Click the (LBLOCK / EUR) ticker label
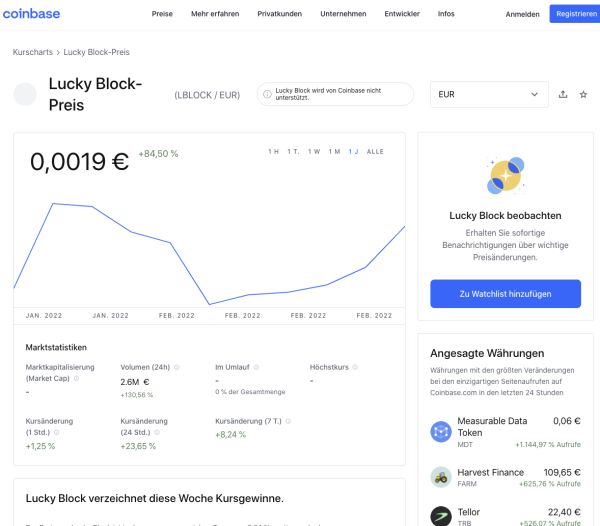 coord(207,95)
